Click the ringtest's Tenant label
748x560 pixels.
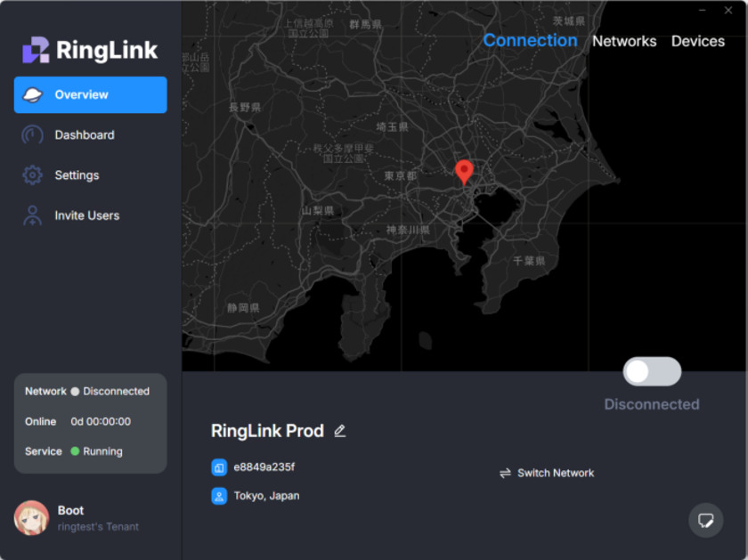[98, 527]
